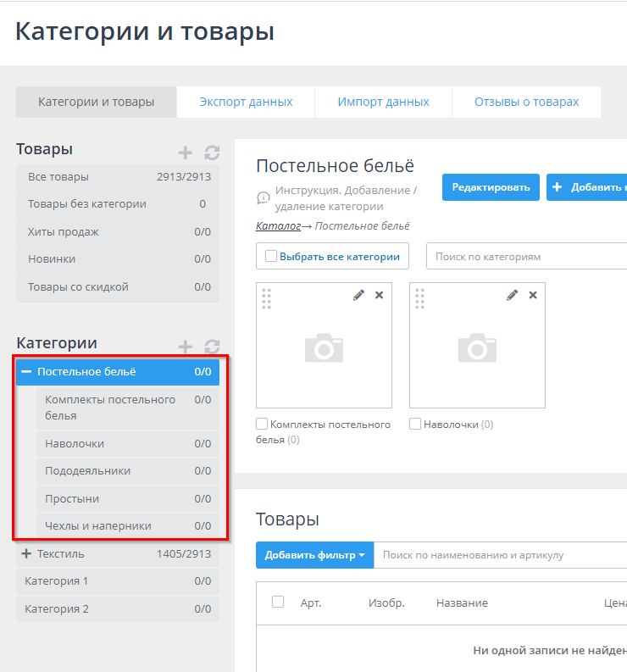Click the plus icon next to Категории heading
The width and height of the screenshot is (627, 672).
pos(185,346)
